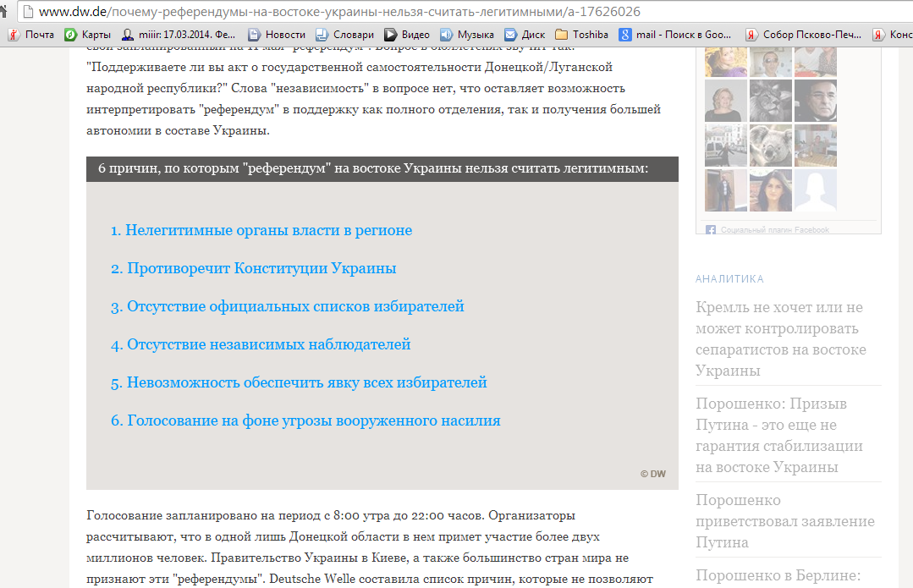Viewport: 913px width, 588px height.
Task: Open the Собор Псково-Печ... bookmark
Action: pos(804,35)
